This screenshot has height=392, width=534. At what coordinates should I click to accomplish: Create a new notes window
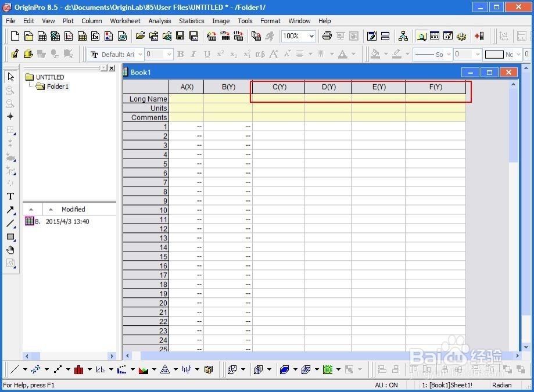pos(122,36)
